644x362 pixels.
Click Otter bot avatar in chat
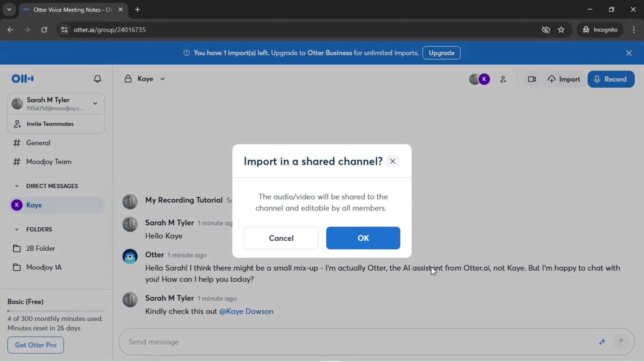click(130, 257)
